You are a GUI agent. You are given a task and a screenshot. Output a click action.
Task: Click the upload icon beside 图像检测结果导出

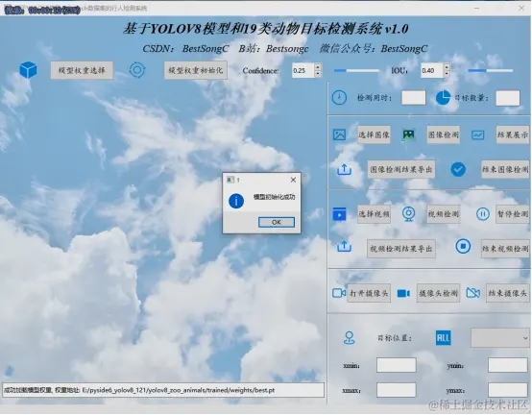(x=344, y=169)
